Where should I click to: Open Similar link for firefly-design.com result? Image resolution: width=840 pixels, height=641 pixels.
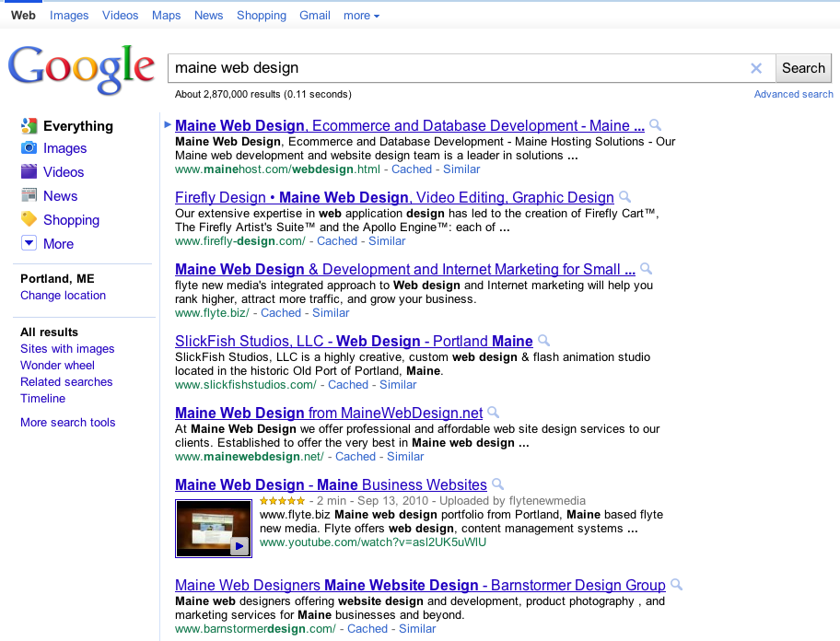pyautogui.click(x=387, y=241)
